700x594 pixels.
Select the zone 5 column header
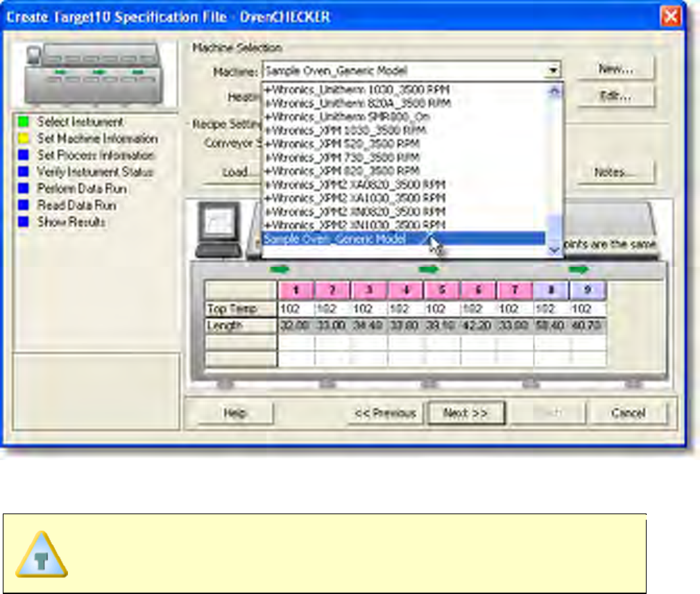pyautogui.click(x=442, y=290)
